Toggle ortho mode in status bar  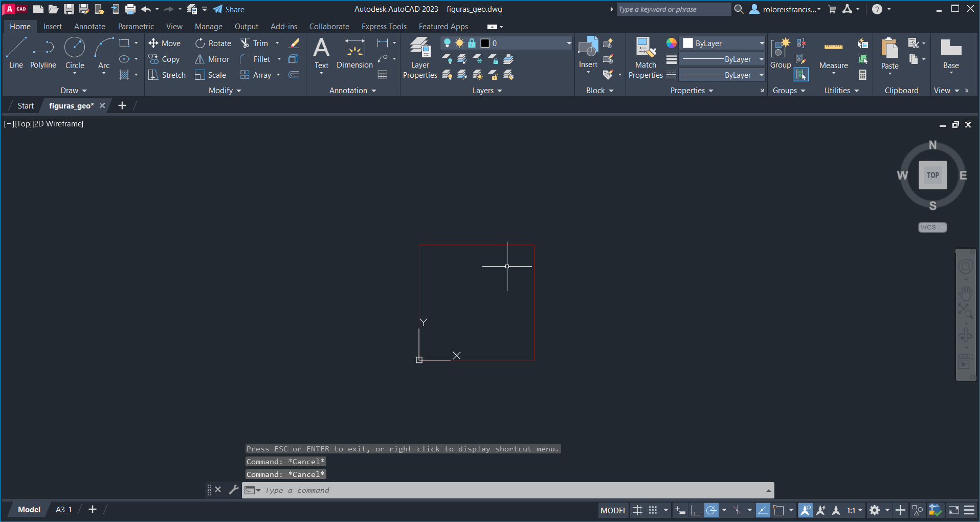pyautogui.click(x=695, y=510)
